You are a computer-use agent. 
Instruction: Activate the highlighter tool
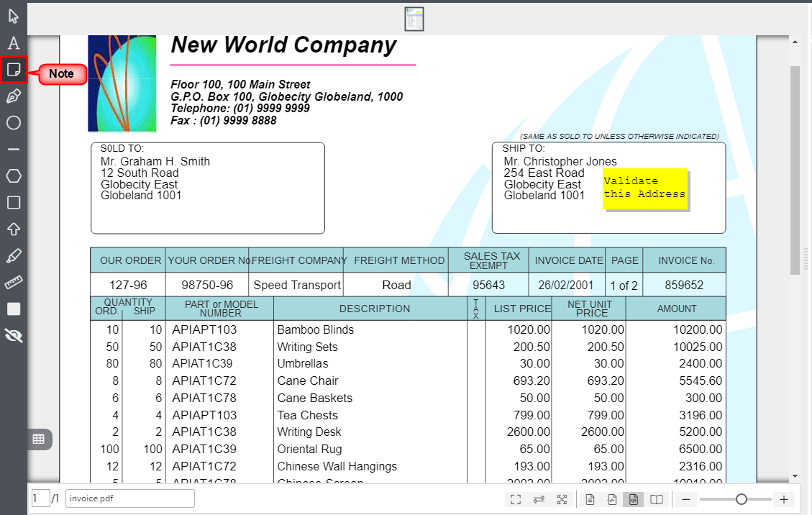[14, 256]
